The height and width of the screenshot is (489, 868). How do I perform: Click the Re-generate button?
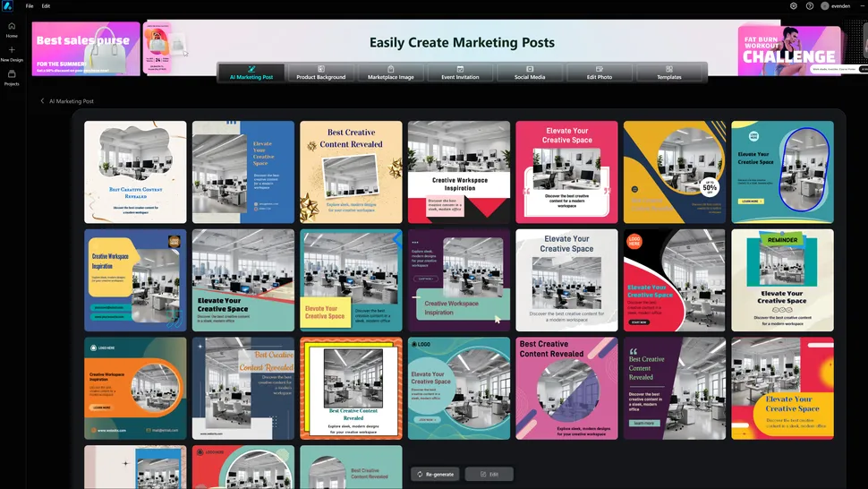pos(435,474)
